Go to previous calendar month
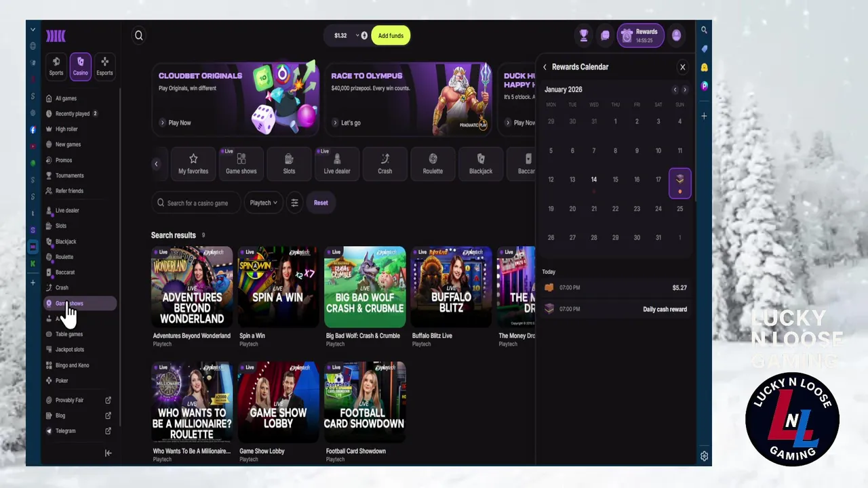This screenshot has height=488, width=868. click(675, 89)
